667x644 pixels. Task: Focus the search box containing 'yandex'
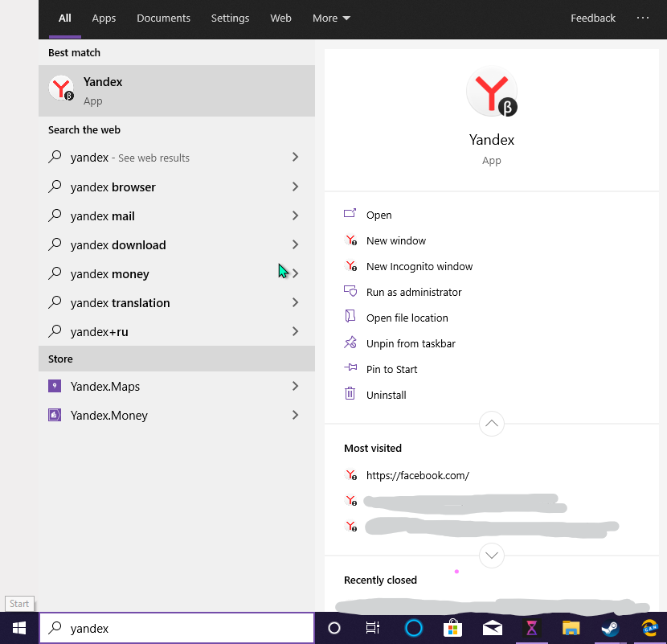177,628
